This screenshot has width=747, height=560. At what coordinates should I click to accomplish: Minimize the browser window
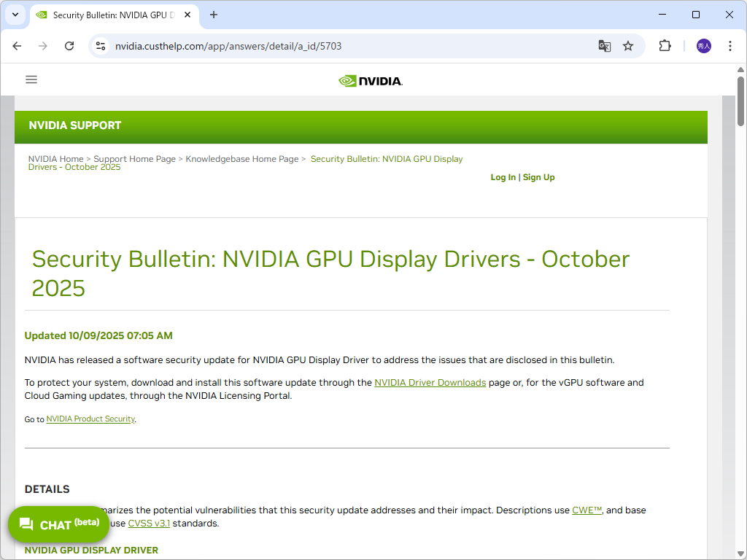pyautogui.click(x=662, y=15)
